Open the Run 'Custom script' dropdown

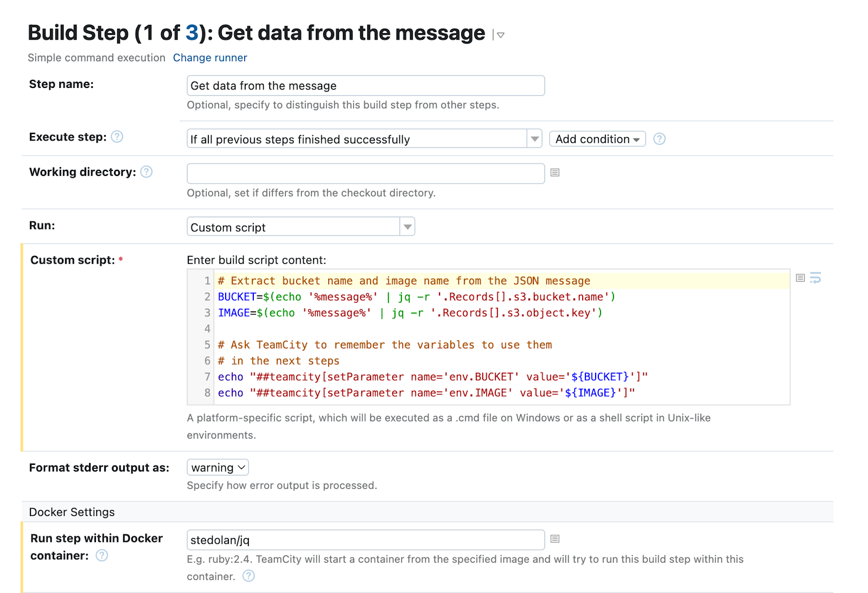point(407,227)
